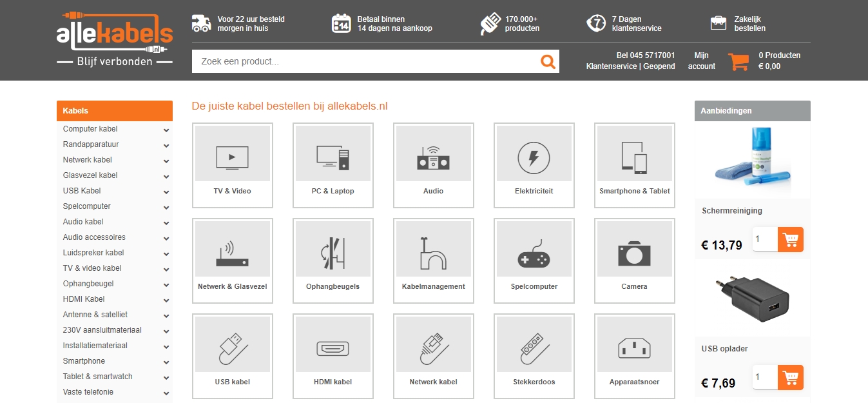Select Luidspreker kabel in the sidebar

(x=93, y=253)
